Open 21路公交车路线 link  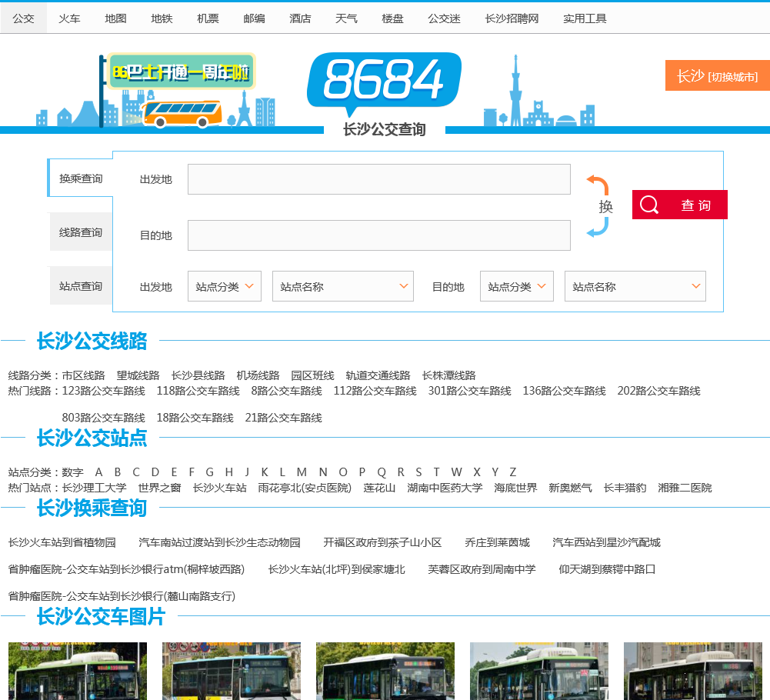tap(283, 418)
